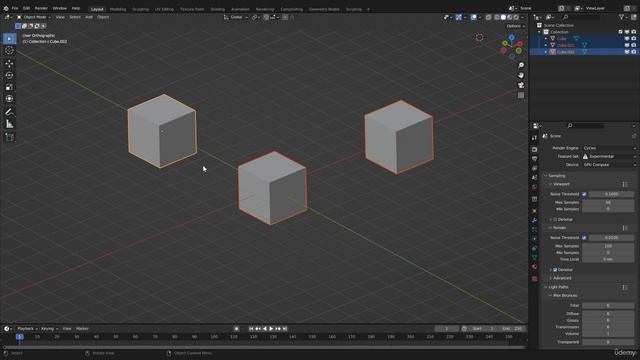Screen dimensions: 640x360
Task: Select the Scale tool in the toolbar
Action: coord(9,87)
